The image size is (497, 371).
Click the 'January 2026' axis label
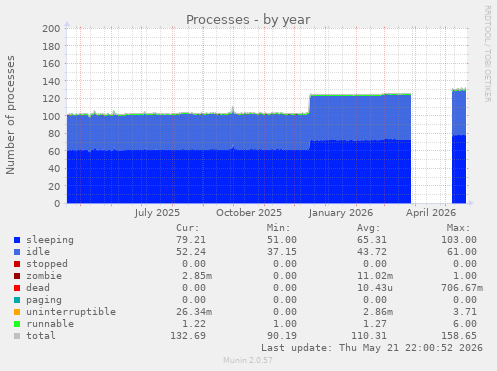(x=341, y=213)
